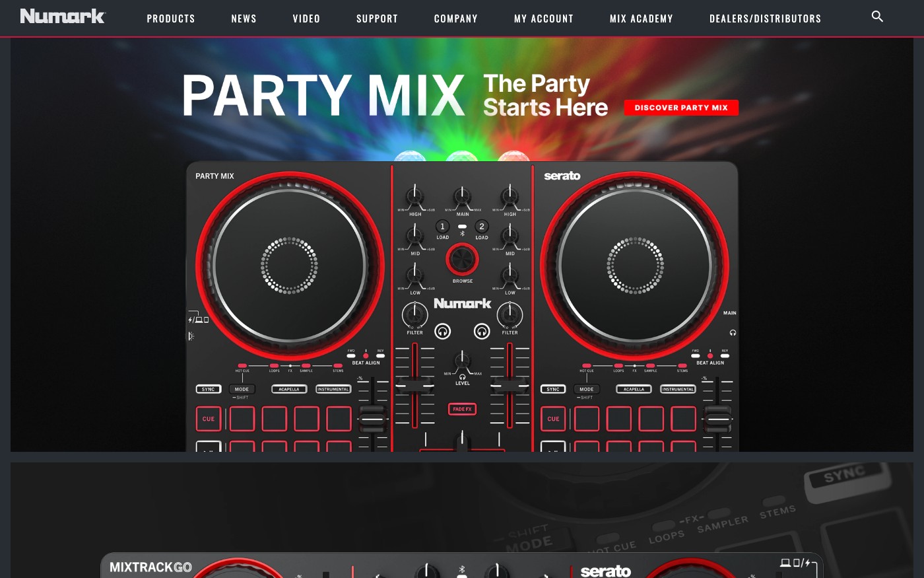
Task: Open the Support menu
Action: 377,18
